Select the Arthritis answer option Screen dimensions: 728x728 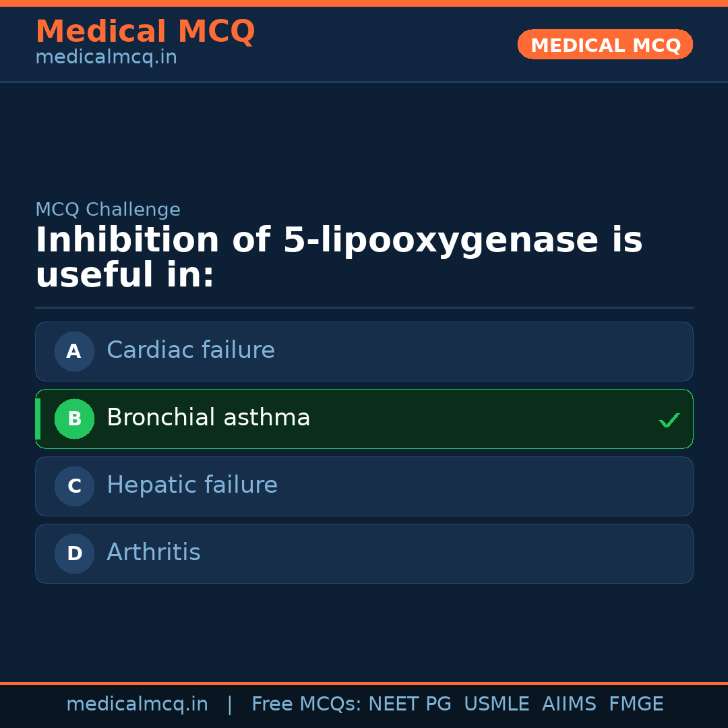pyautogui.click(x=154, y=553)
